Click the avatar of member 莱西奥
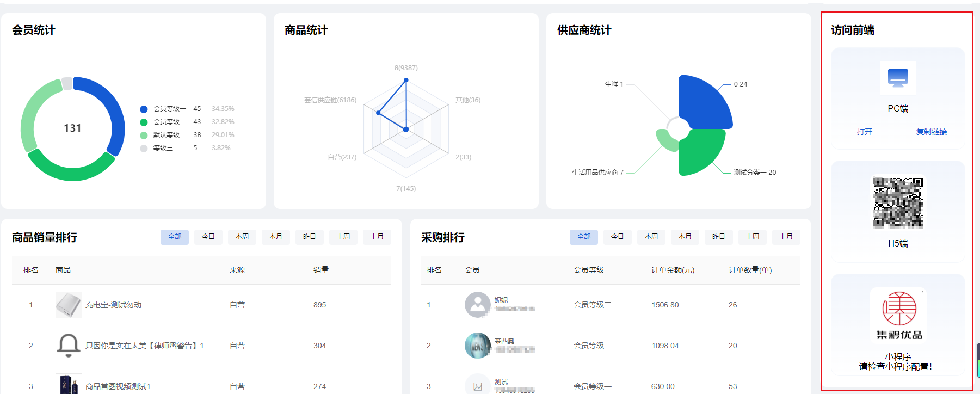This screenshot has height=394, width=980. [x=477, y=346]
